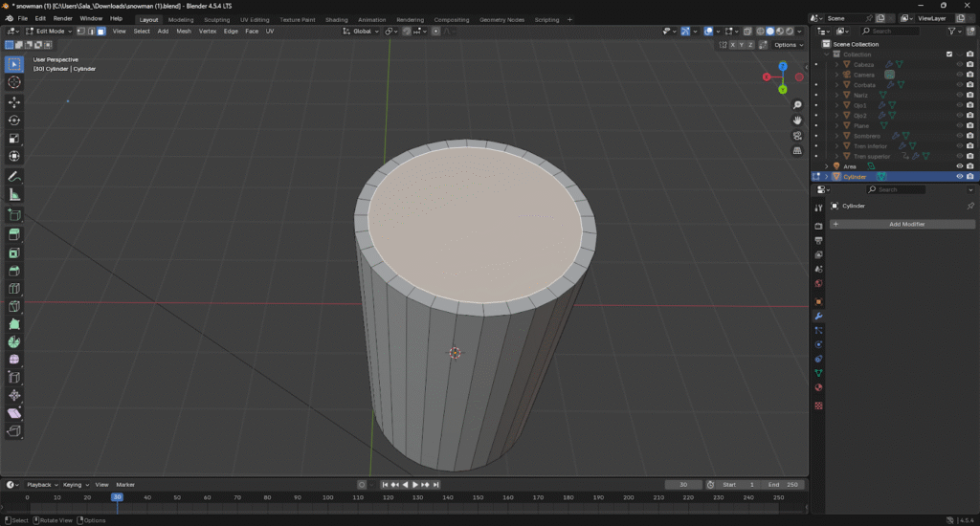Choose the Extrude Region tool
This screenshot has height=526, width=980.
[14, 234]
